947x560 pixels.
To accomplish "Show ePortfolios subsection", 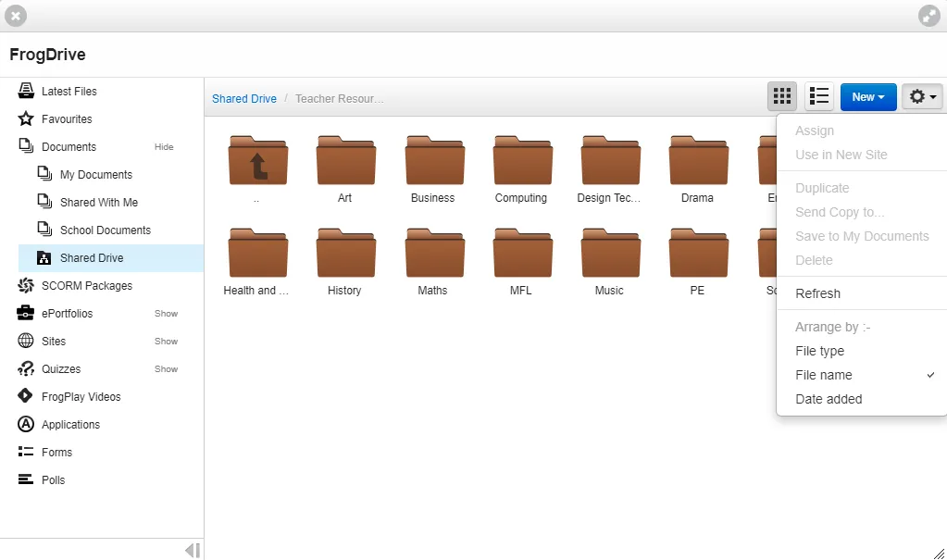I will pyautogui.click(x=166, y=314).
